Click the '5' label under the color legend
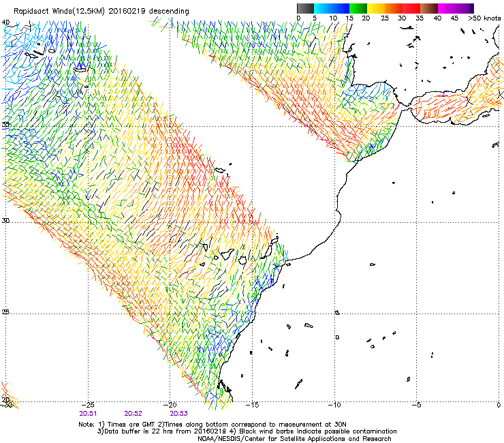Viewport: 504px width, 443px height. tap(315, 18)
